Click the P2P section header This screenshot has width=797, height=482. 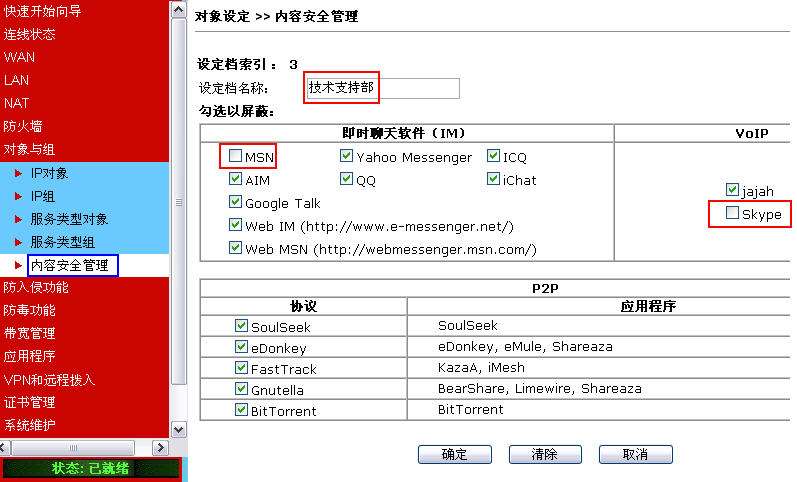click(545, 288)
